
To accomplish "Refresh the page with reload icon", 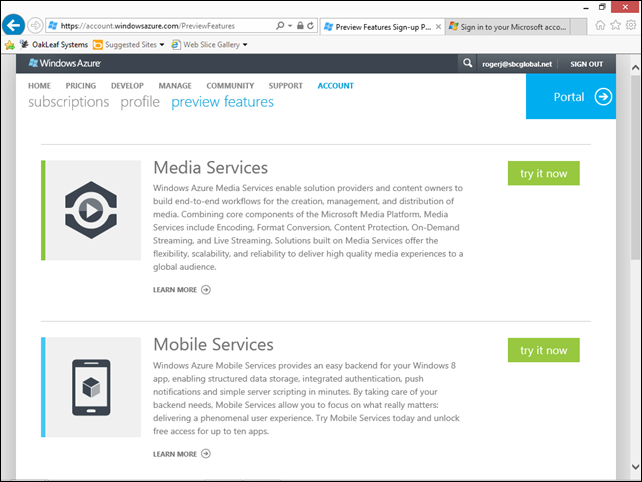I will pos(311,26).
